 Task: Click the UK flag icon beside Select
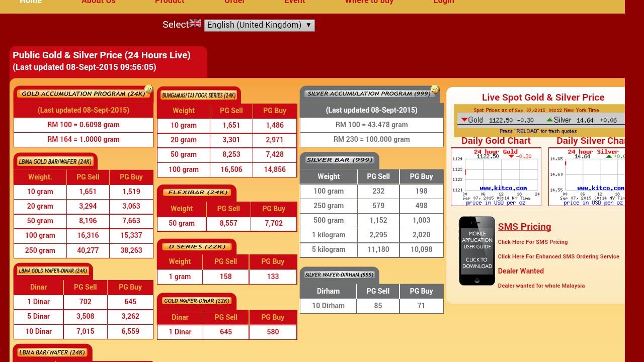click(x=195, y=24)
